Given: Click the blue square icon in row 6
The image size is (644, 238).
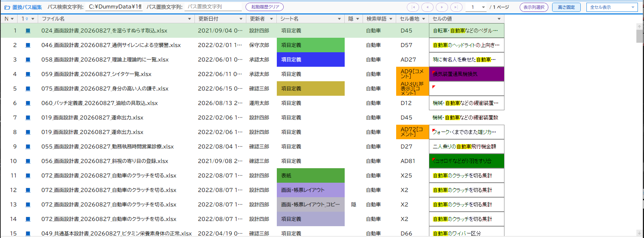Looking at the screenshot, I should click(28, 103).
